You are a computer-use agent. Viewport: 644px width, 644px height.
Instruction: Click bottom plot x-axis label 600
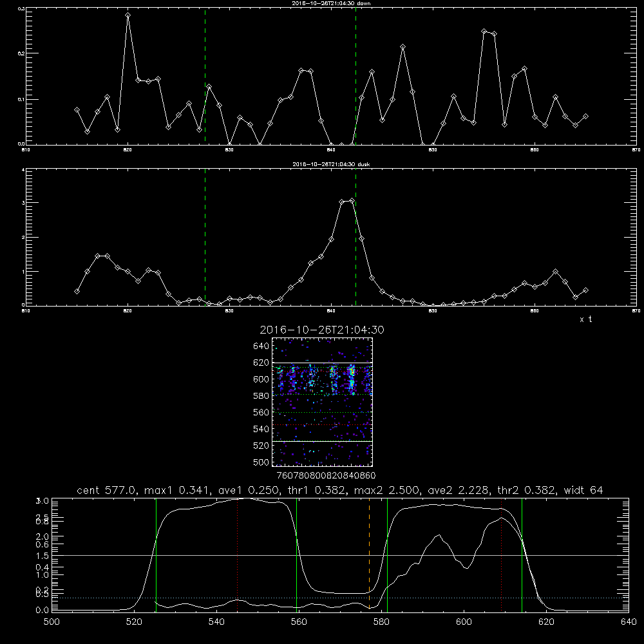[x=464, y=622]
